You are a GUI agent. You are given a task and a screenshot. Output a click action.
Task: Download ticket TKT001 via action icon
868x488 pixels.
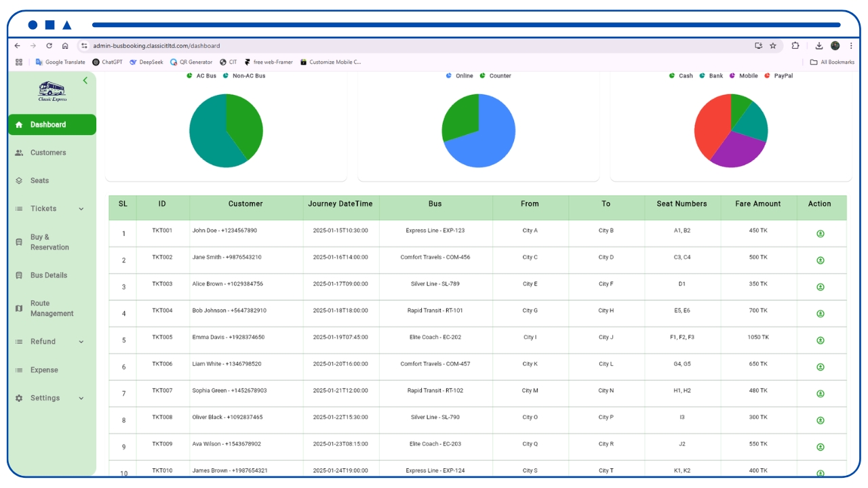click(x=821, y=234)
